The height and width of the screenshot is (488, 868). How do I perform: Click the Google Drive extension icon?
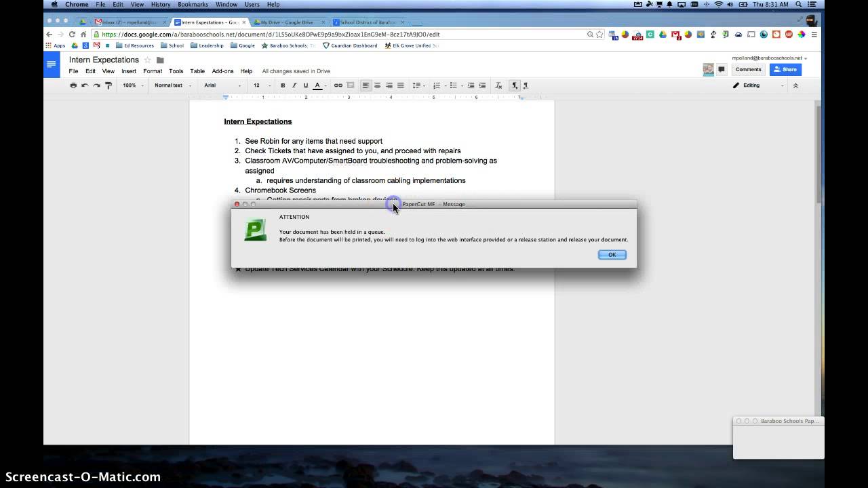point(663,35)
